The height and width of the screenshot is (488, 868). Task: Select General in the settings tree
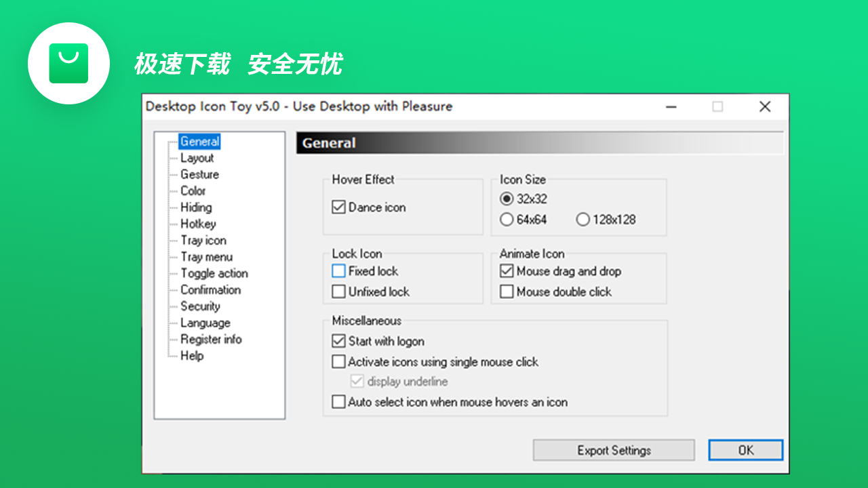click(x=199, y=142)
